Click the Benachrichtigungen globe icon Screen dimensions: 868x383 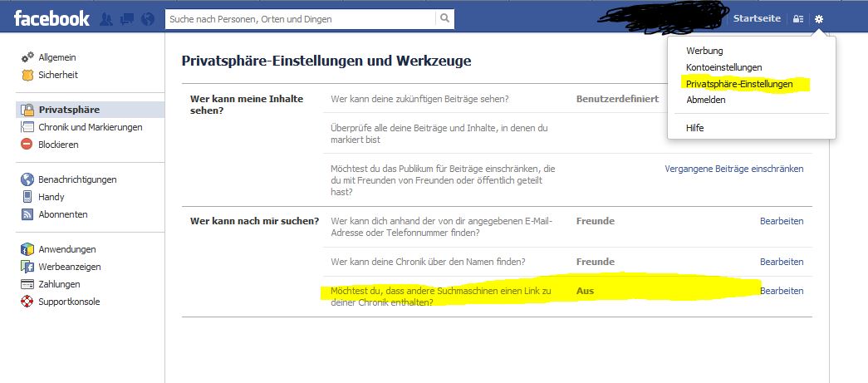click(x=27, y=179)
